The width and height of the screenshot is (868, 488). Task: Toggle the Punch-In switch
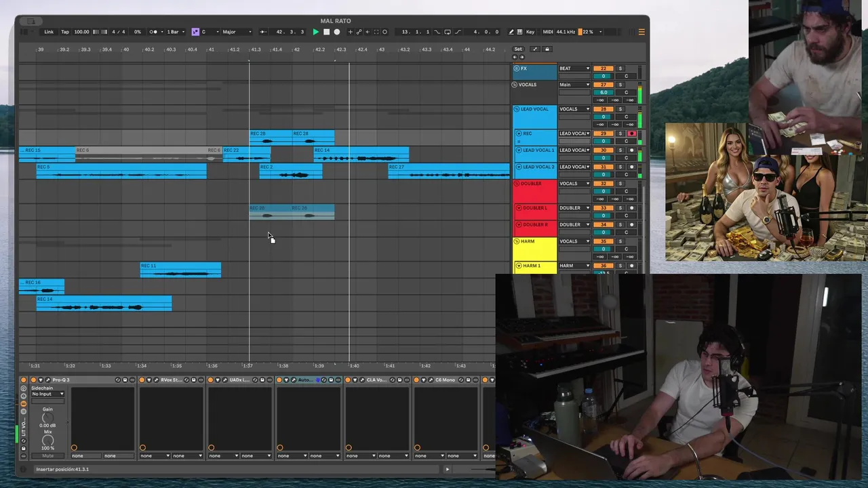point(437,32)
